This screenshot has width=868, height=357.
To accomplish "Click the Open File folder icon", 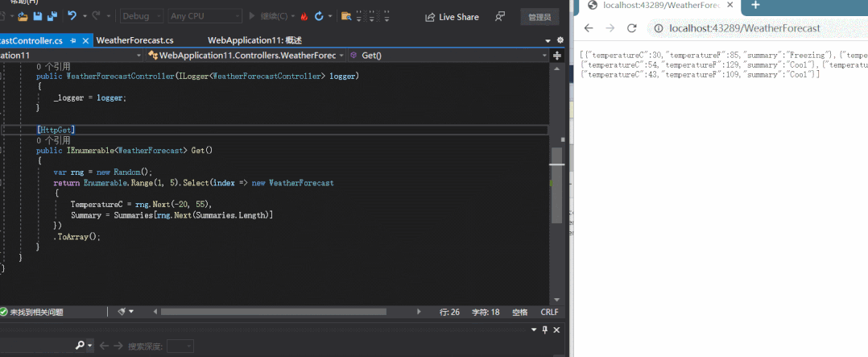I will 23,16.
